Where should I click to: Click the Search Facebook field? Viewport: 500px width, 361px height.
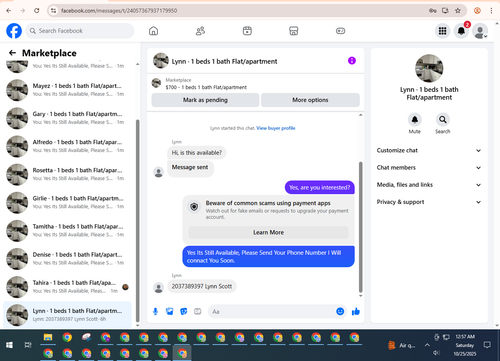[80, 31]
